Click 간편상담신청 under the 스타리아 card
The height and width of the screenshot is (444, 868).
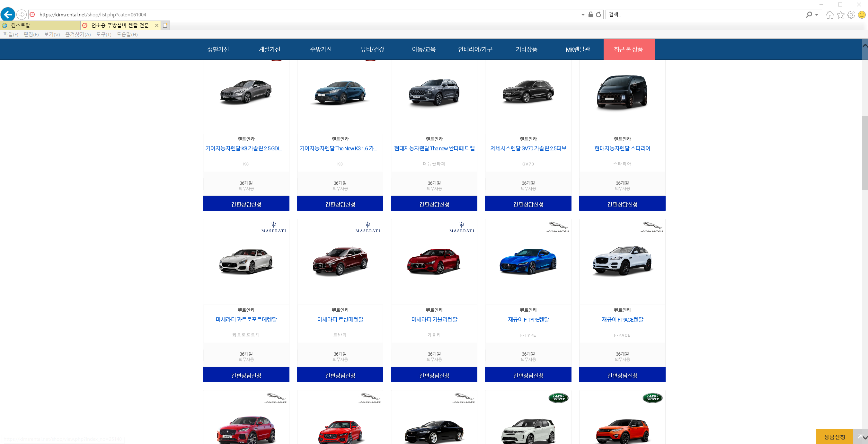(622, 203)
